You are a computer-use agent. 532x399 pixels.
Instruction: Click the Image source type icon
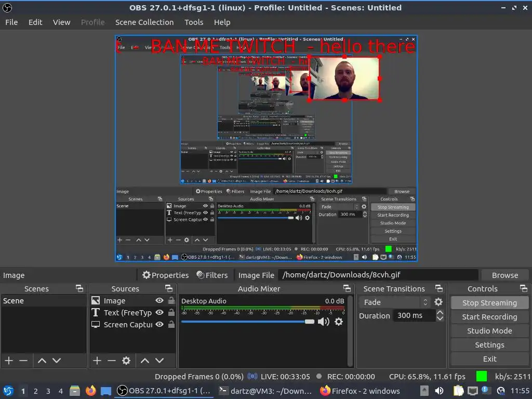pos(96,301)
